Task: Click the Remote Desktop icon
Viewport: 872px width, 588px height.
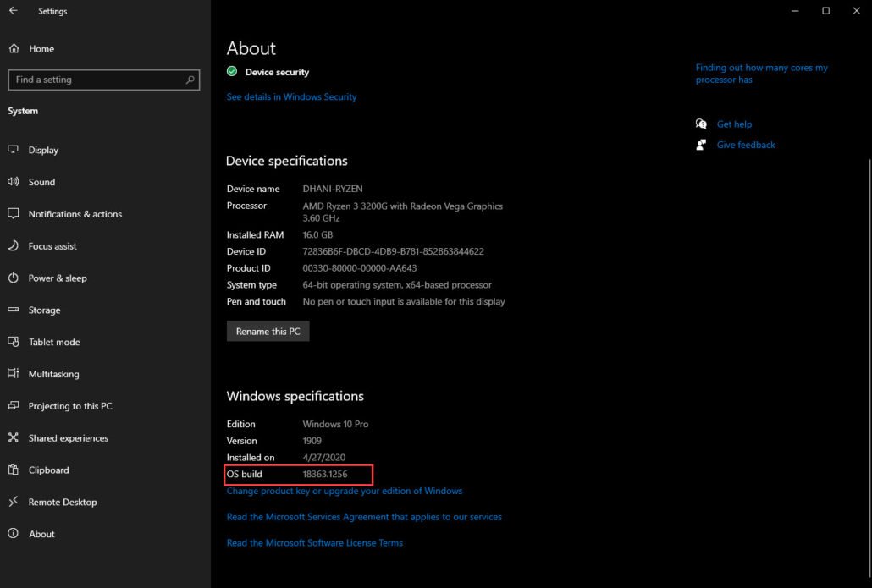Action: pyautogui.click(x=14, y=502)
